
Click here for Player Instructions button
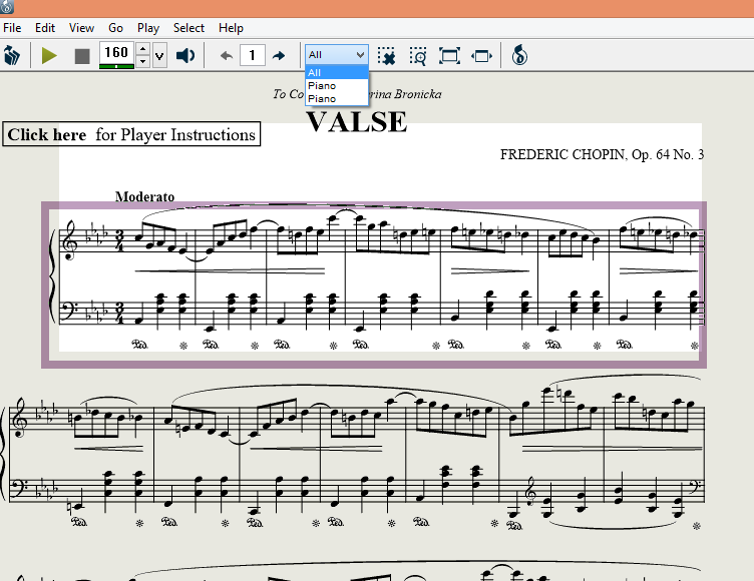(131, 135)
